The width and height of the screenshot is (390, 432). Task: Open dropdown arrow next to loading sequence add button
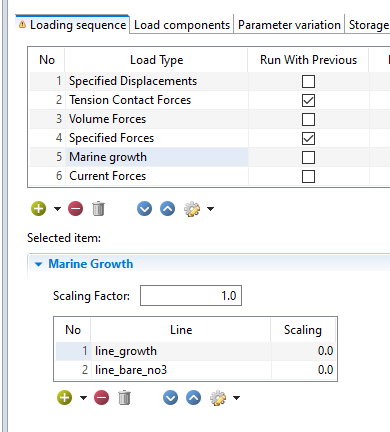[57, 209]
